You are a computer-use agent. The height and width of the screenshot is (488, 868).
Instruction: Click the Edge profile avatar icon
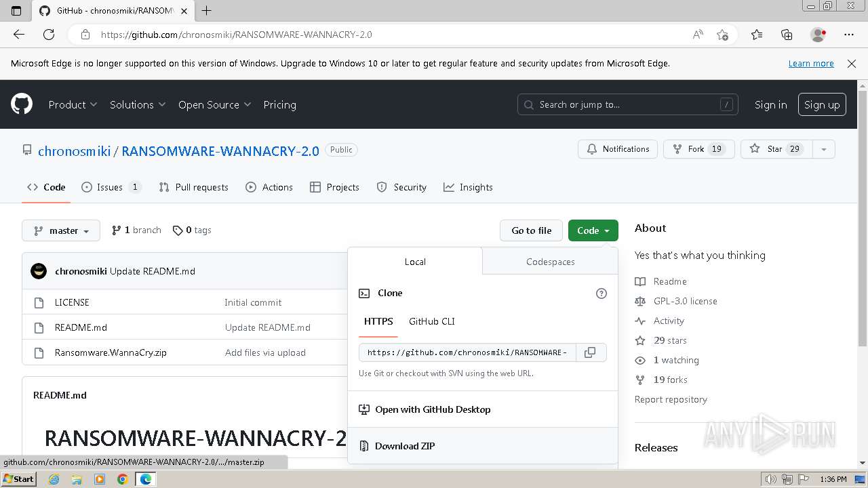818,35
